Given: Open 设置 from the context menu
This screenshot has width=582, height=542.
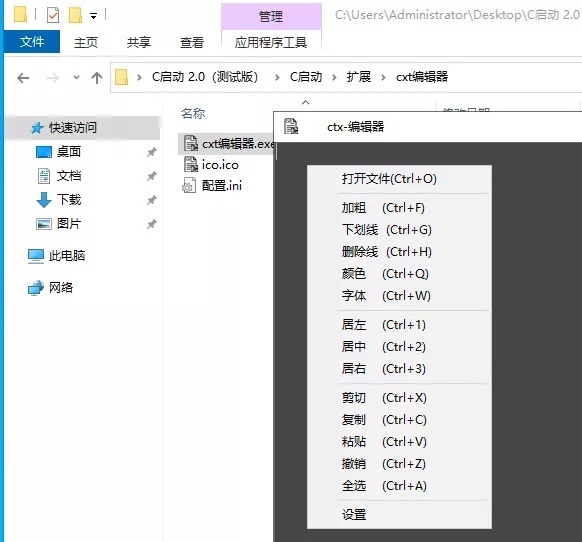Looking at the screenshot, I should point(399,515).
